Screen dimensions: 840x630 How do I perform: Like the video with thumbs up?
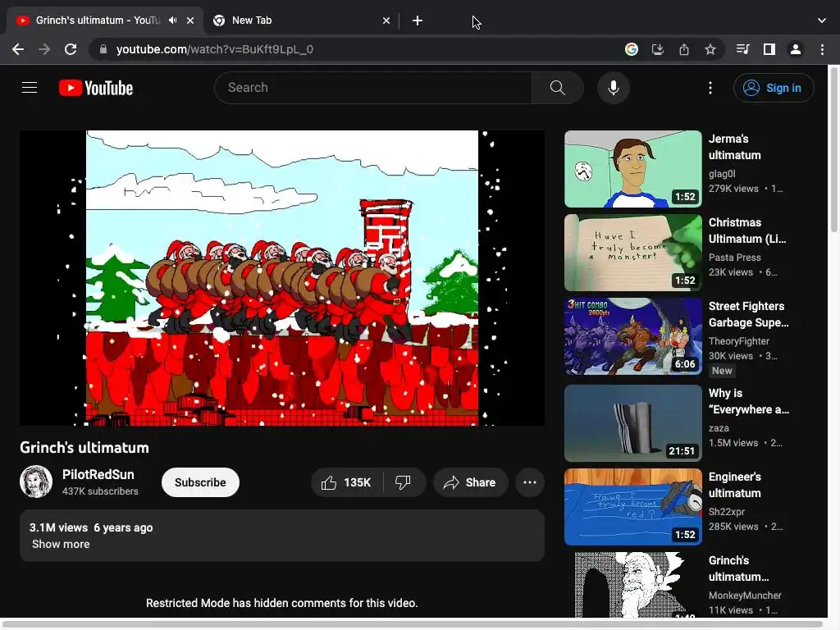(x=346, y=482)
